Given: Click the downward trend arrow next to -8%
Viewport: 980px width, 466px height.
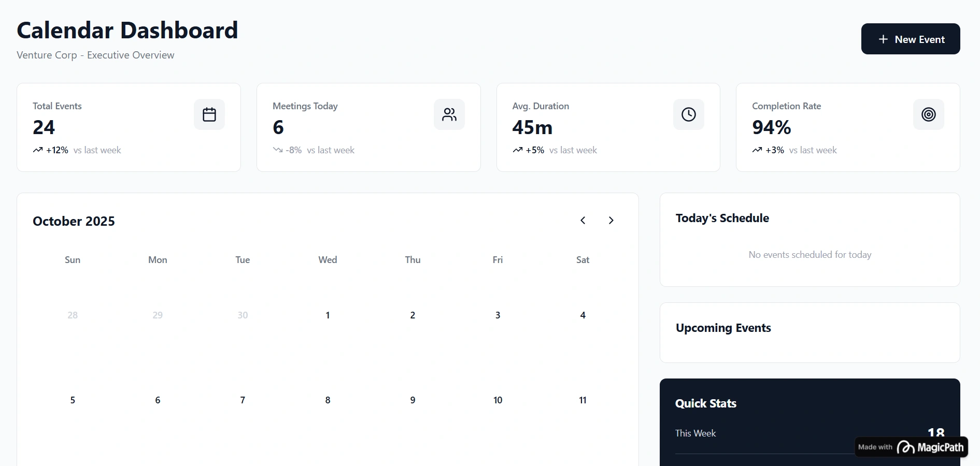Looking at the screenshot, I should pos(277,150).
